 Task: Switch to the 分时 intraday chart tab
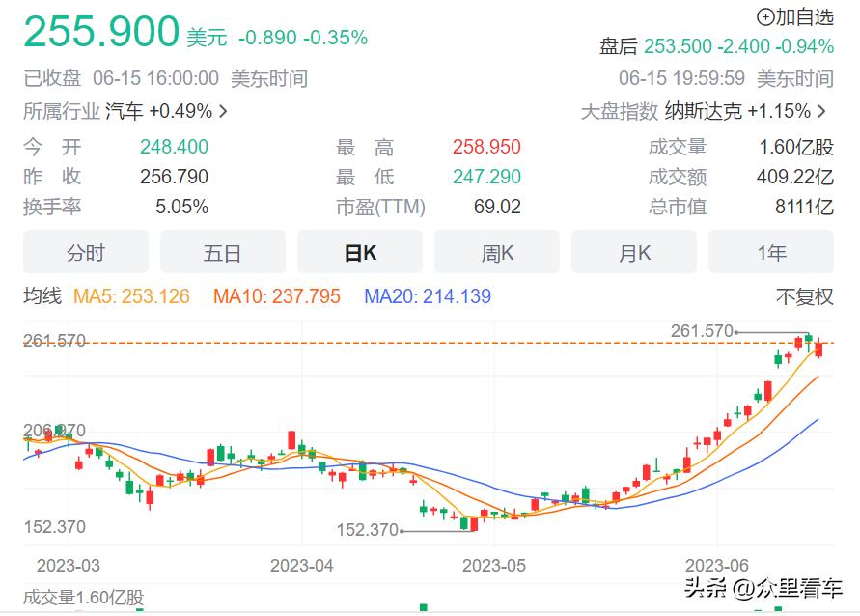(86, 252)
